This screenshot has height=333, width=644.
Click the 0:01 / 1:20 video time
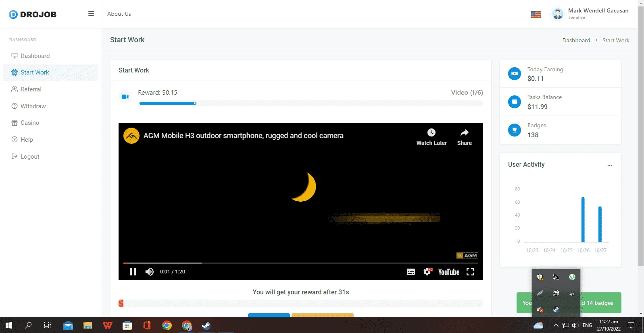[173, 272]
